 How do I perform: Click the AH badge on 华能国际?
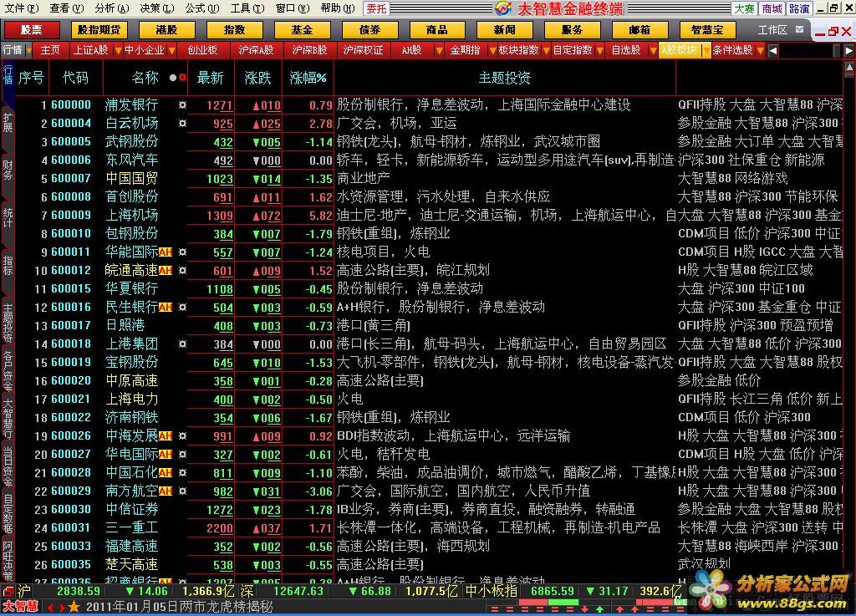[166, 252]
